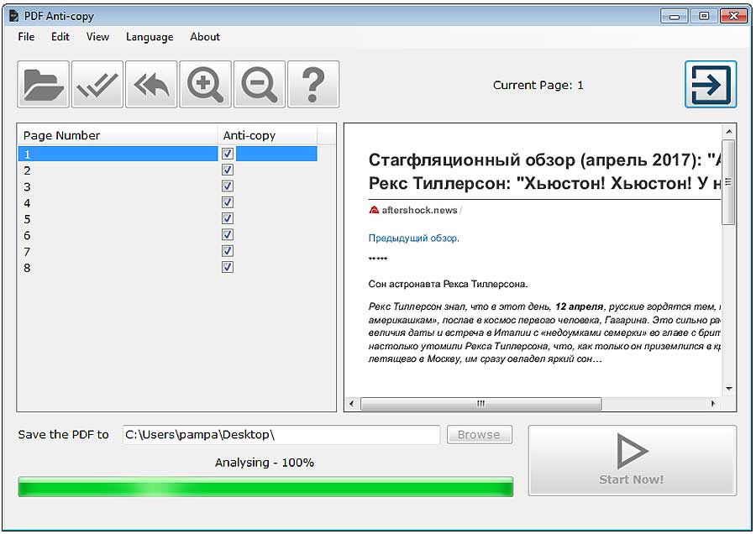Click the green Analysing progress bar
The height and width of the screenshot is (534, 756).
point(265,487)
